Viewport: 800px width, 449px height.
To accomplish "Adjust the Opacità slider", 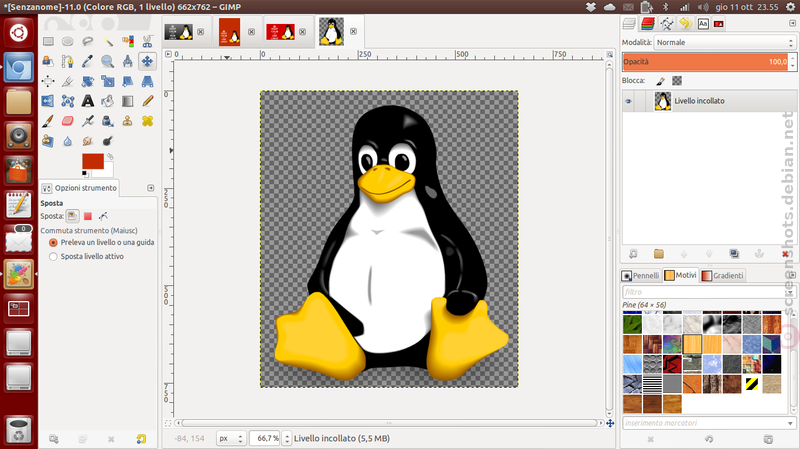I will [705, 62].
